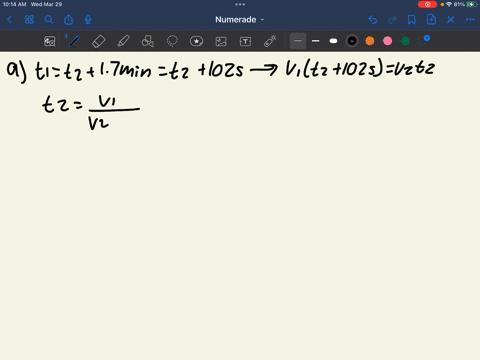Select the Highlighter tool
Screen dimensions: 480x360
(x=123, y=41)
